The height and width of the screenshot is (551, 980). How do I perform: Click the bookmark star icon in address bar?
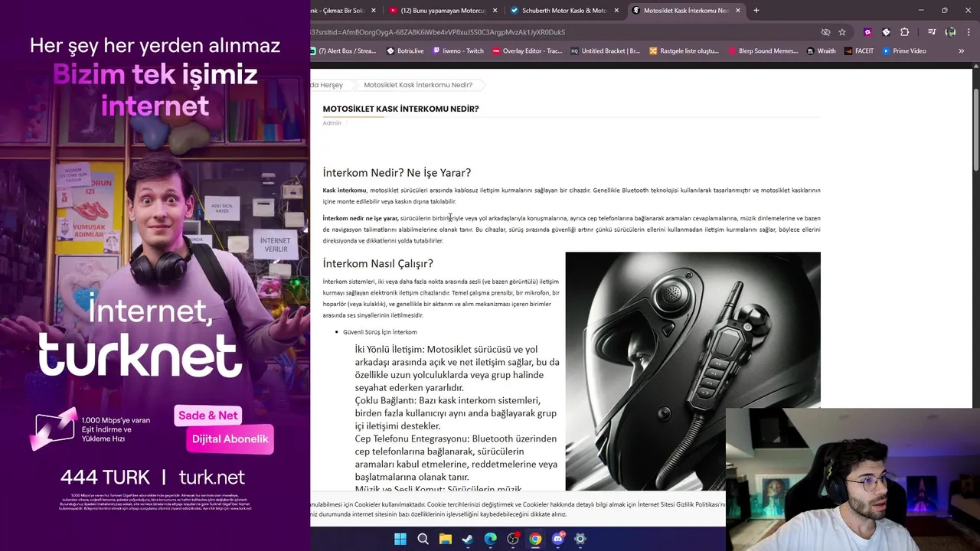(842, 32)
